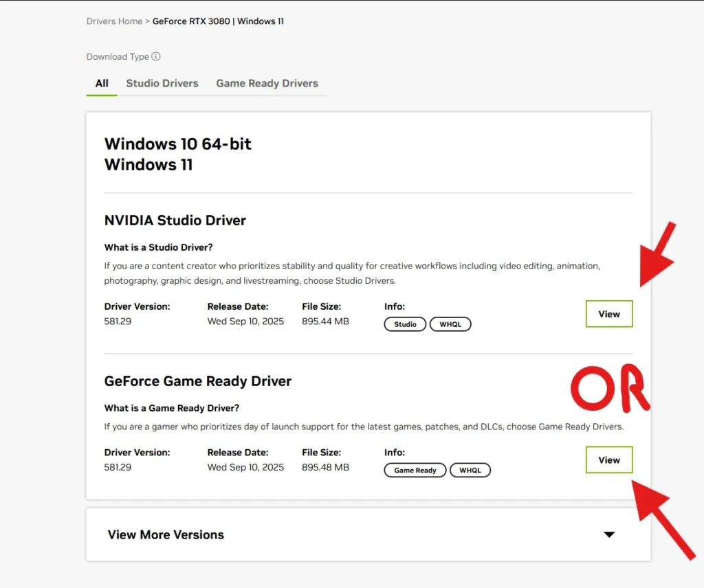Image resolution: width=704 pixels, height=588 pixels.
Task: Click the GeForce Game Ready Driver heading
Action: coord(198,381)
